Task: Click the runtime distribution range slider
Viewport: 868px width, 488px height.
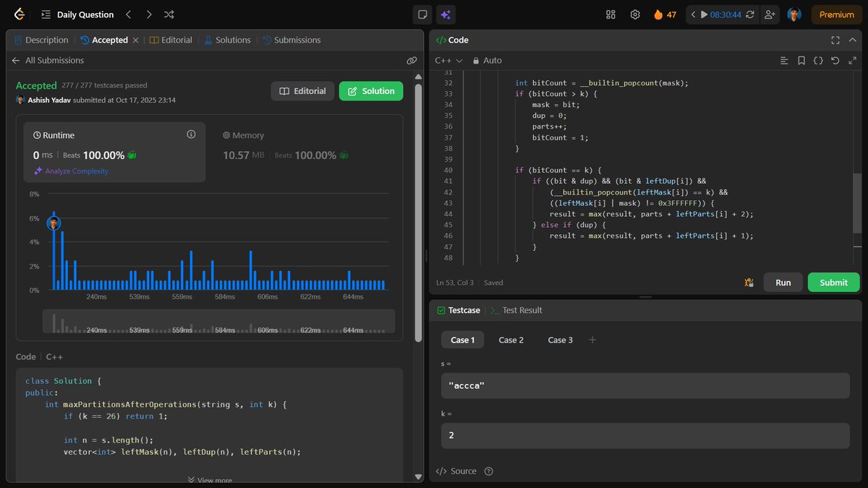Action: coord(218,321)
